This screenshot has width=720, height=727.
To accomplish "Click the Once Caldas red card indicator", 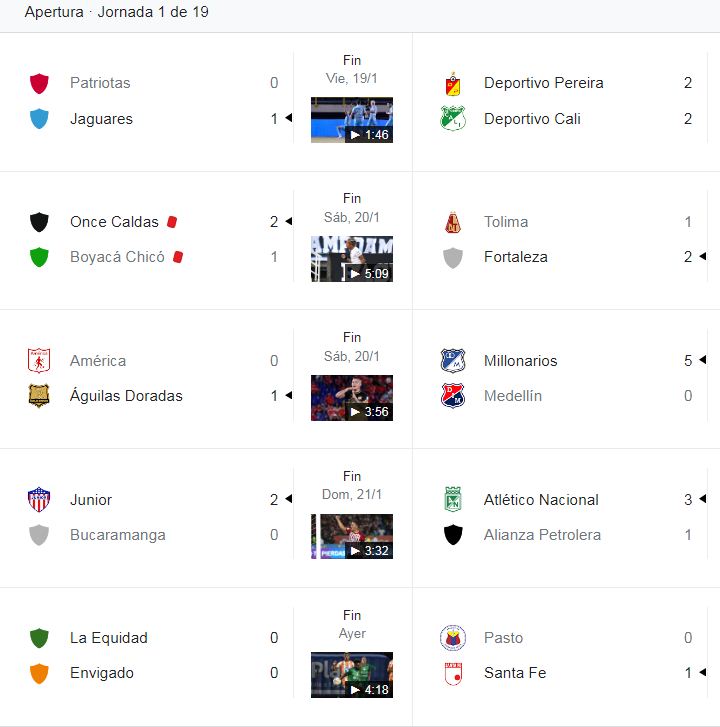I will tap(172, 222).
